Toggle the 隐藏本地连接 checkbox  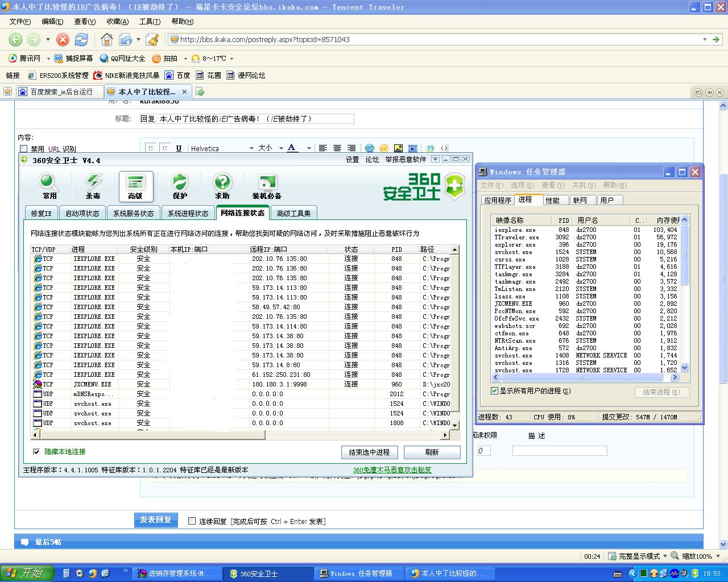tap(36, 452)
